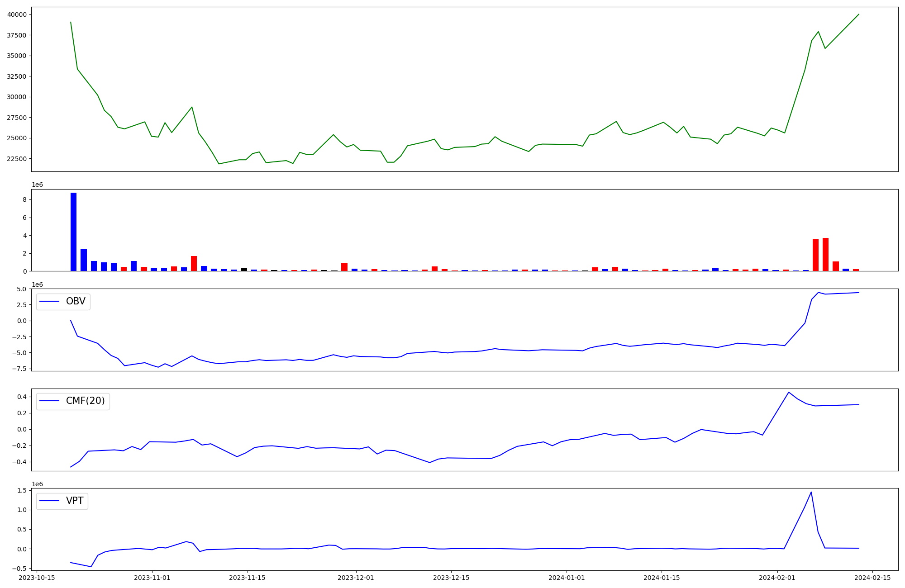Image resolution: width=905 pixels, height=588 pixels.
Task: Select the 2024-02-15 x-axis date label
Action: coord(872,578)
